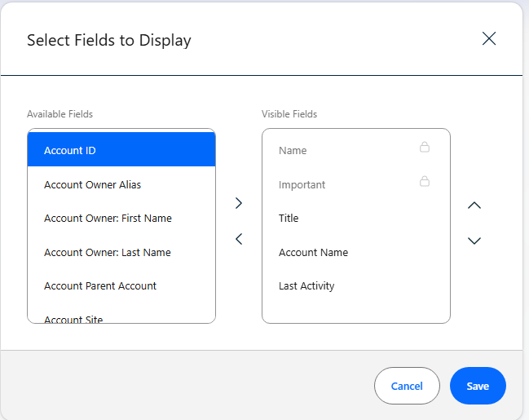Select Account ID in Available Fields
529x420 pixels.
(121, 149)
